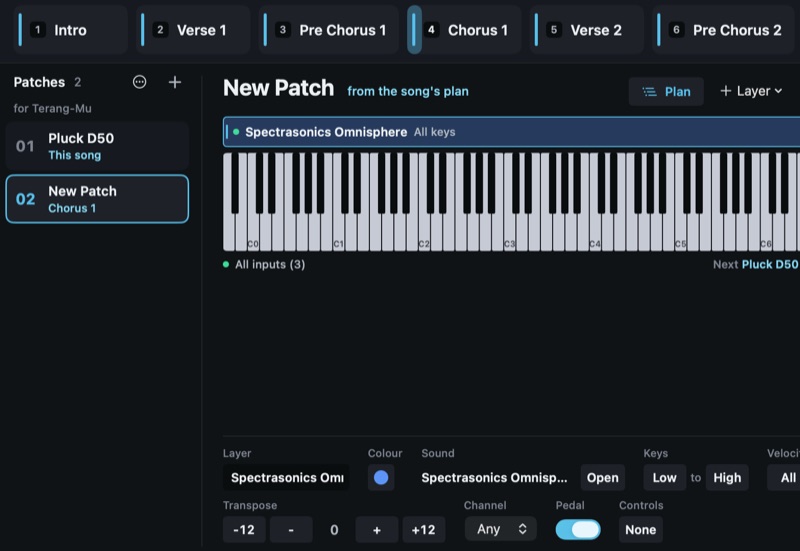Click the Plan button

tap(666, 92)
